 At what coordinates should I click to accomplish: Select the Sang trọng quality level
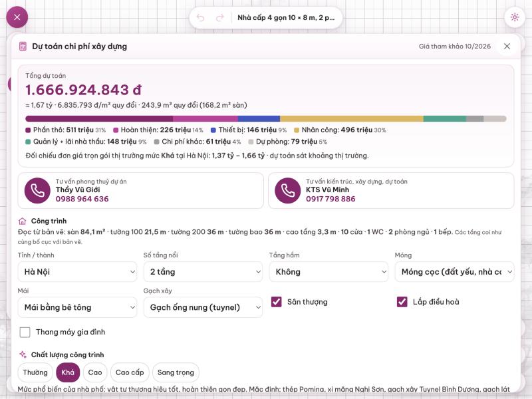point(176,372)
